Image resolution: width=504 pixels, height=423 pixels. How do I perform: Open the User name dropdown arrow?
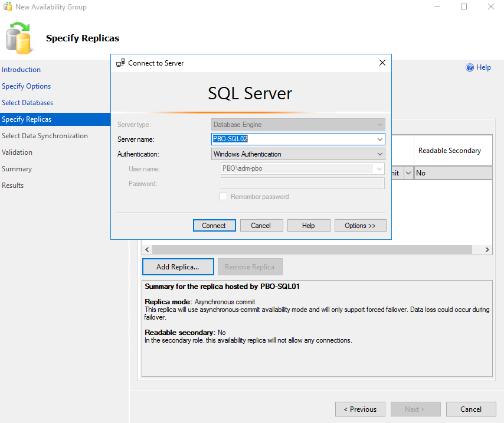379,168
